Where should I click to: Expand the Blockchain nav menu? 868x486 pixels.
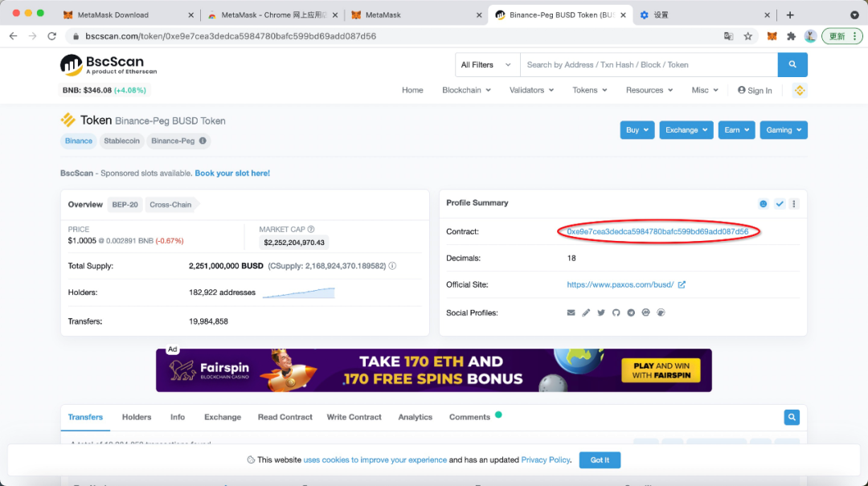pyautogui.click(x=466, y=90)
